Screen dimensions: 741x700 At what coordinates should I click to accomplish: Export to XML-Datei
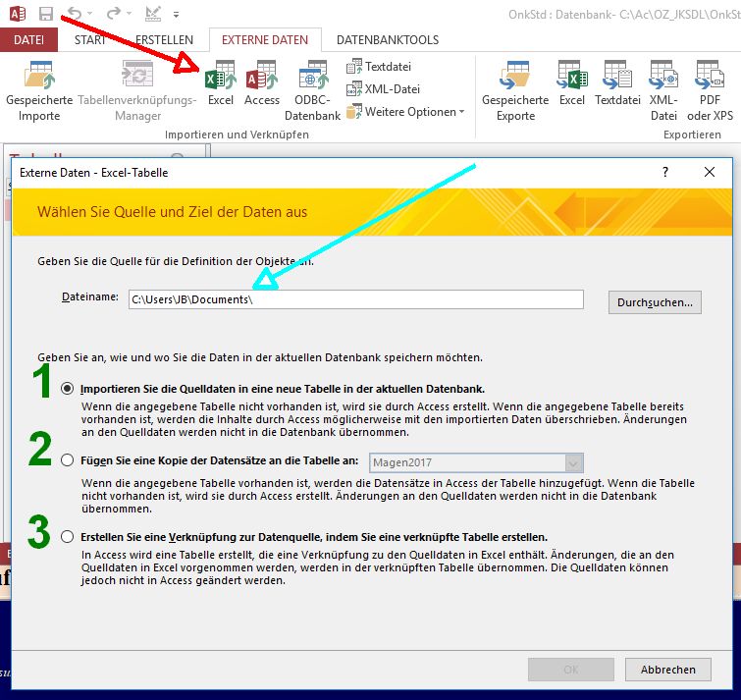click(x=663, y=90)
